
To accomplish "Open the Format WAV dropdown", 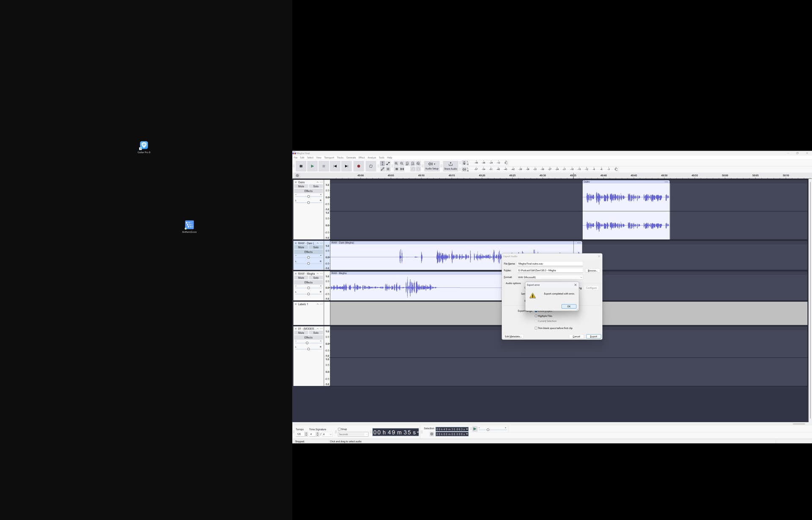I will pyautogui.click(x=550, y=277).
